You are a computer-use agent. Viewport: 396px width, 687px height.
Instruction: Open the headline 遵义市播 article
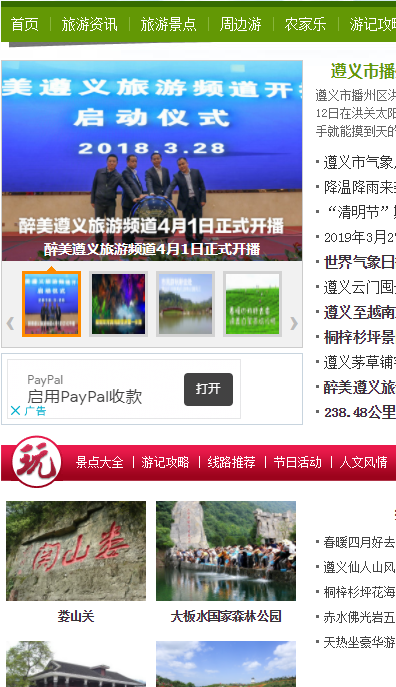click(363, 71)
